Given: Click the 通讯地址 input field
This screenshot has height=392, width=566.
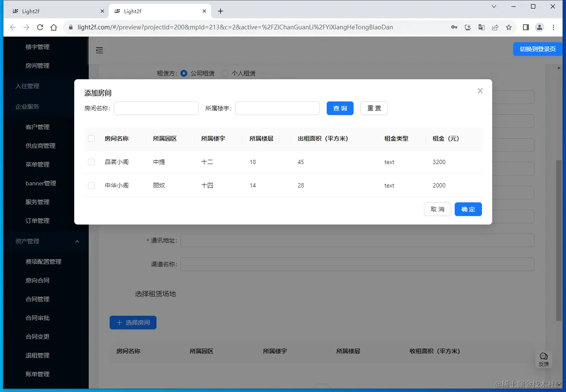Looking at the screenshot, I should pyautogui.click(x=357, y=240).
